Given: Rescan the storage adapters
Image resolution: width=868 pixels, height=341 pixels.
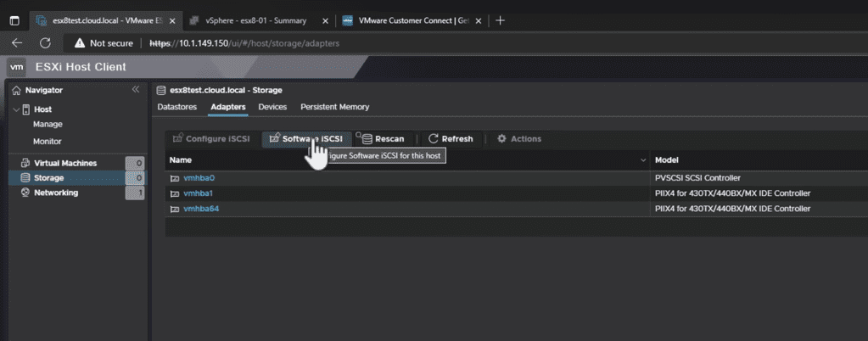Looking at the screenshot, I should click(x=383, y=139).
